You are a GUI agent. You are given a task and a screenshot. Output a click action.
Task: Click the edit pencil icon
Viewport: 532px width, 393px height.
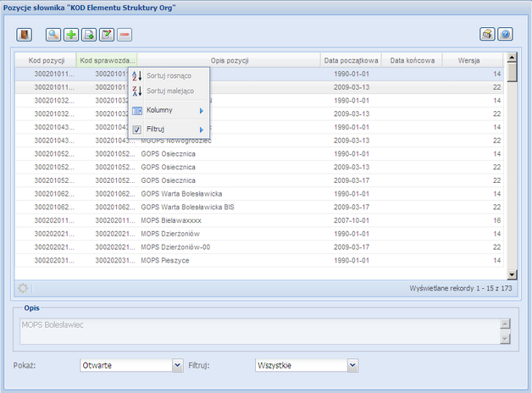(106, 35)
